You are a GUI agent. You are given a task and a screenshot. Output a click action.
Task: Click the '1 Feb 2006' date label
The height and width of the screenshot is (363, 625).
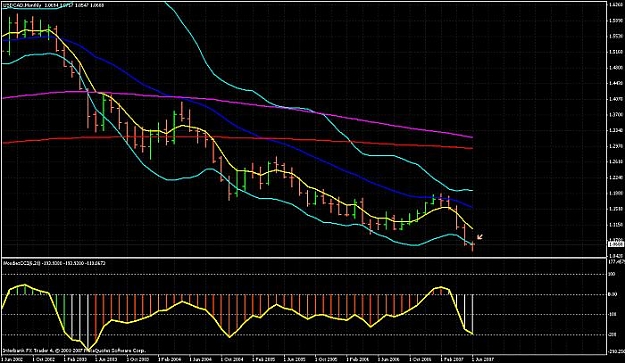tap(358, 359)
